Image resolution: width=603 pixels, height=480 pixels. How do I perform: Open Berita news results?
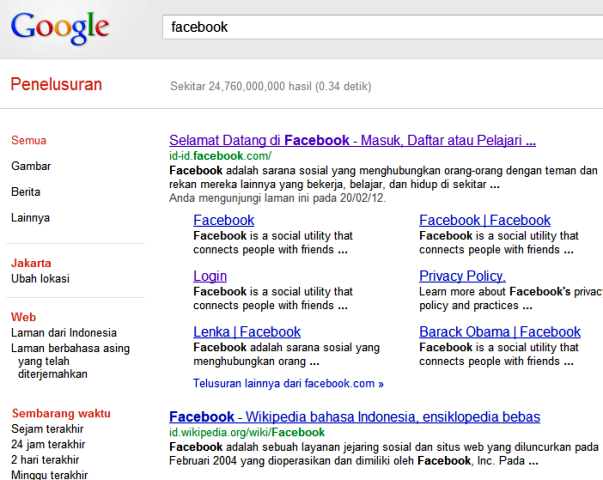click(26, 192)
